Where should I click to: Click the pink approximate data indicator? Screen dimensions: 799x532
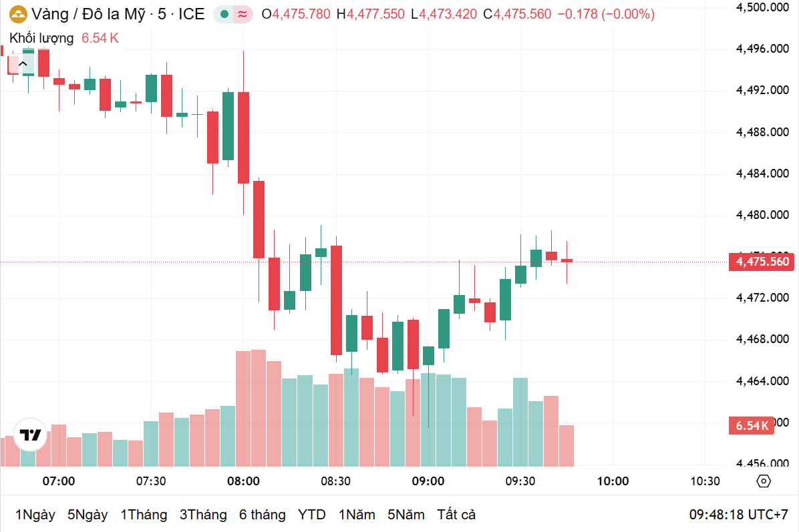[x=243, y=14]
